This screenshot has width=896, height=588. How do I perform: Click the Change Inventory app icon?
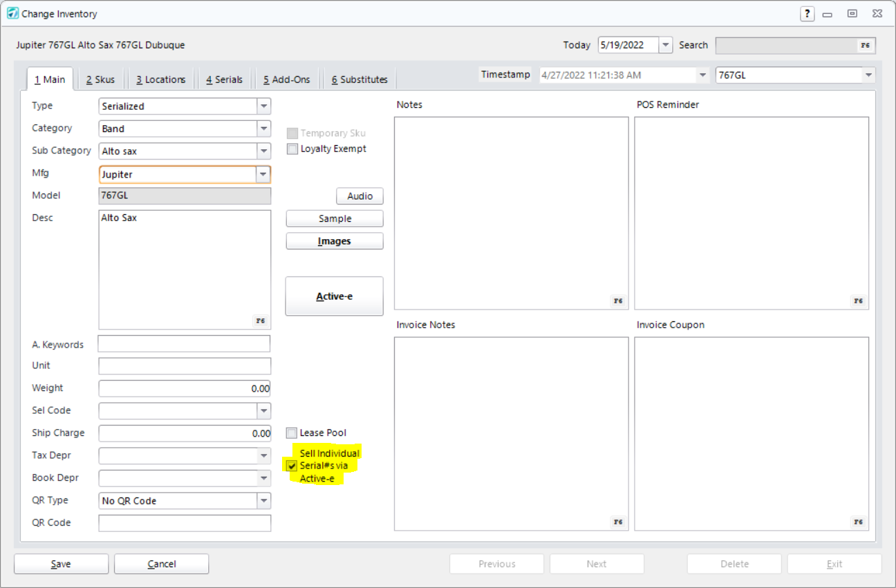12,13
